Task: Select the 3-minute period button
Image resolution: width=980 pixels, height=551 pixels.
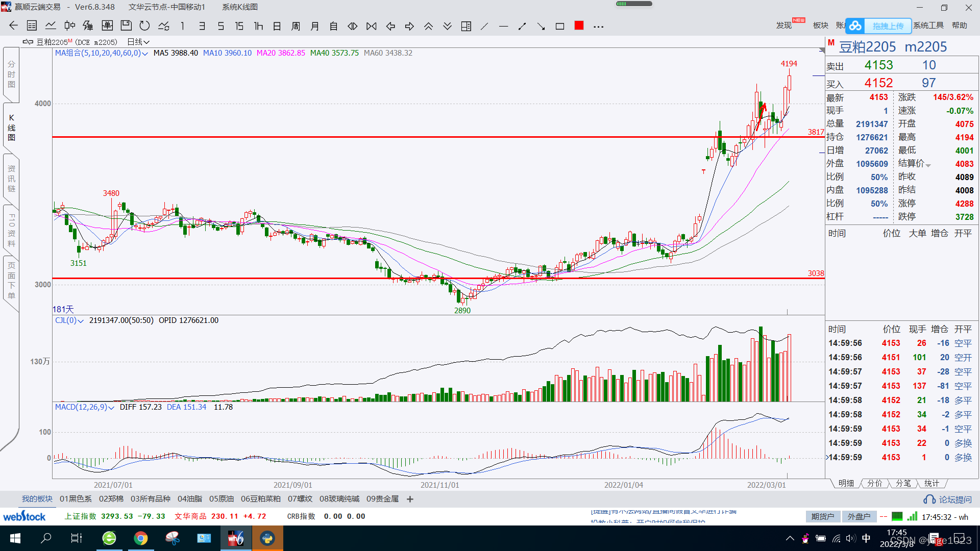Action: 202,26
